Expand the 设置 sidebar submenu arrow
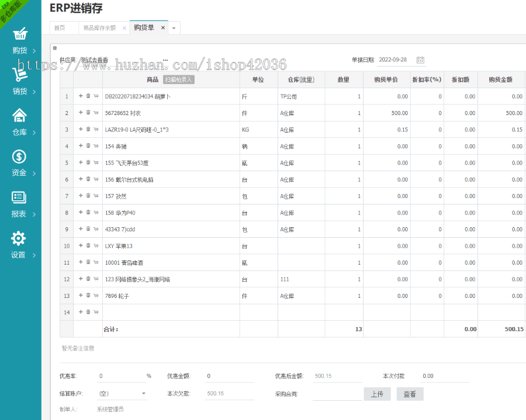The image size is (526, 420). point(34,255)
